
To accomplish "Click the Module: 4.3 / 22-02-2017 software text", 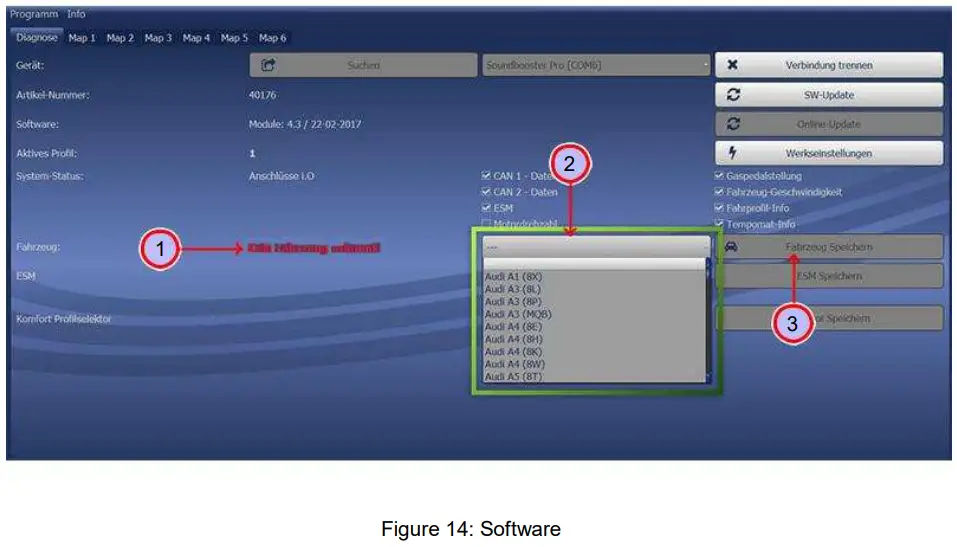I will 305,124.
